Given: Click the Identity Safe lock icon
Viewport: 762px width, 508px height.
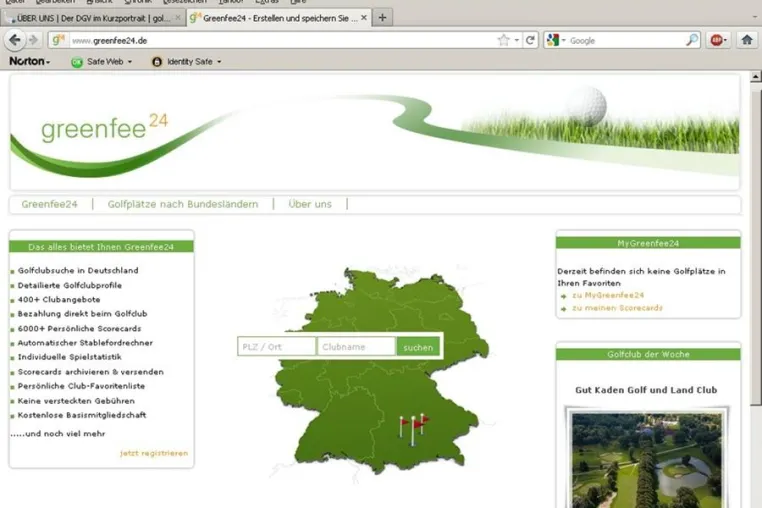Looking at the screenshot, I should tap(156, 62).
